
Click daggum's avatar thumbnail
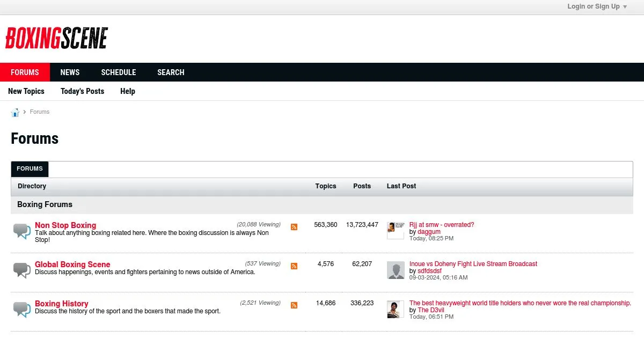click(x=395, y=230)
